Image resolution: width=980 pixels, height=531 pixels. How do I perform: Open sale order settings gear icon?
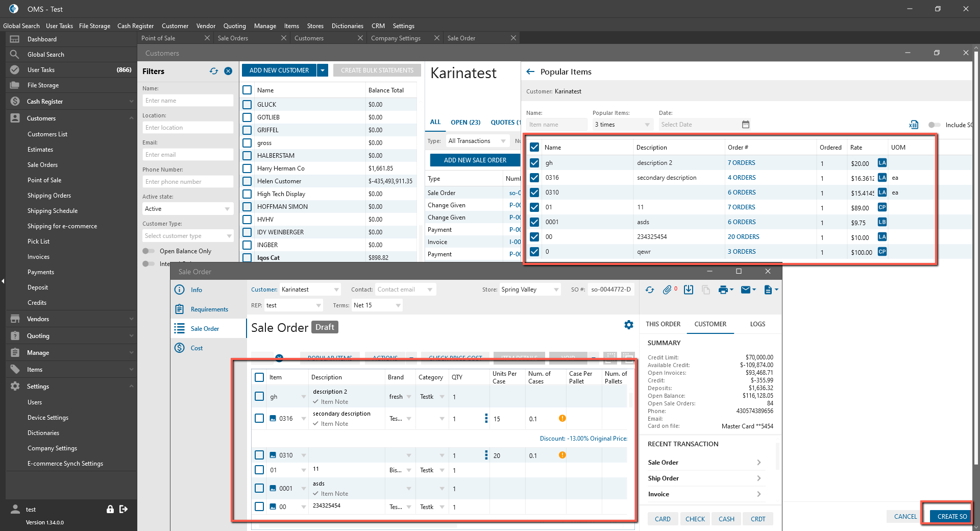(629, 325)
